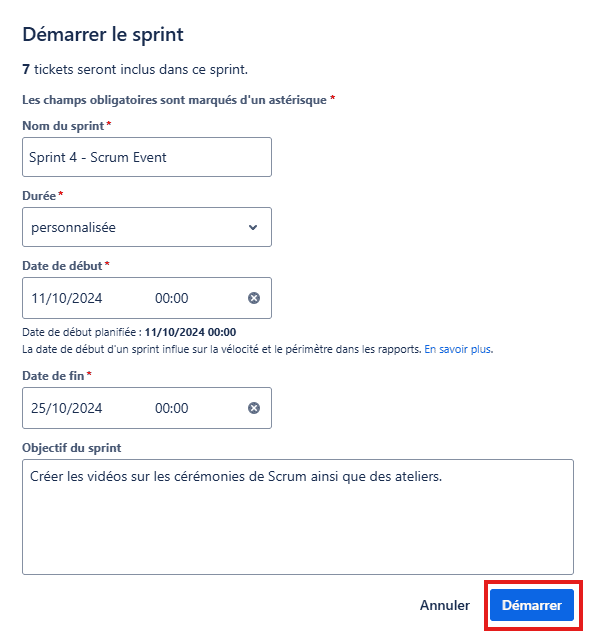596x642 pixels.
Task: Open the 'En savoir plus' link
Action: click(x=458, y=349)
